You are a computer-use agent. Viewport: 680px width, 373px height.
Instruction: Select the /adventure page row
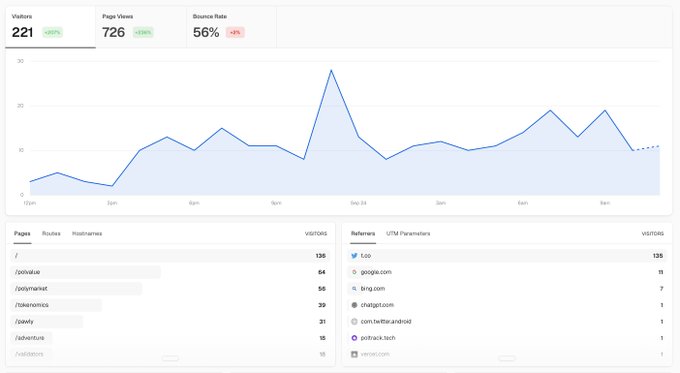pos(170,338)
